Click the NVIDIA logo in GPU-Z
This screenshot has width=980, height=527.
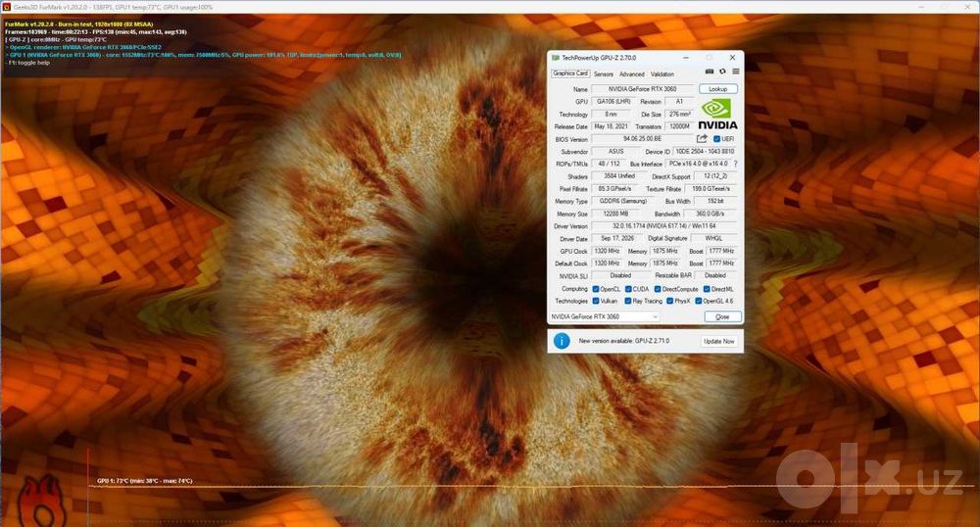(717, 114)
